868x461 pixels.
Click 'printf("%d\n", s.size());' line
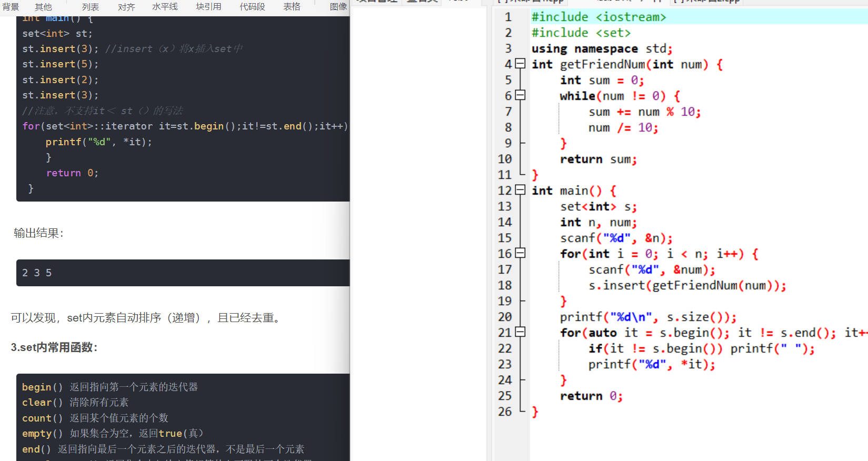point(648,317)
